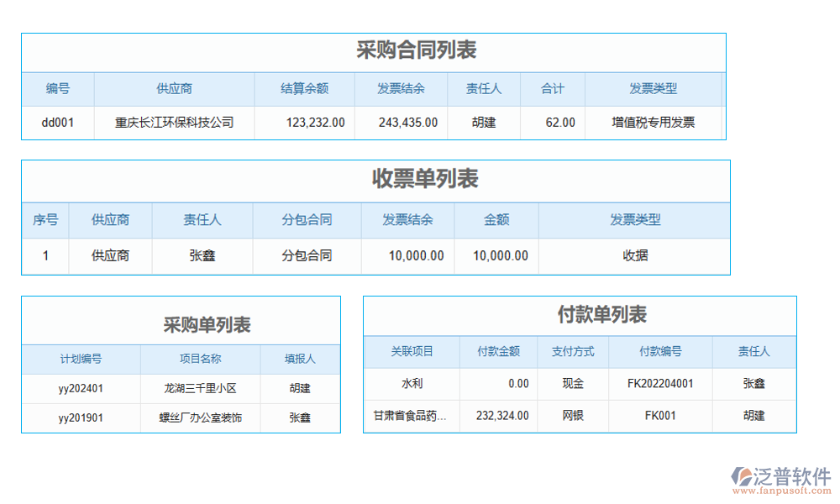
Task: Click the 结算余额 column header
Action: [305, 89]
